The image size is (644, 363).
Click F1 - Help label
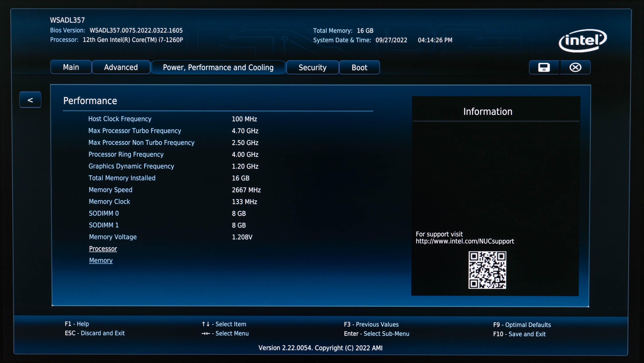77,324
